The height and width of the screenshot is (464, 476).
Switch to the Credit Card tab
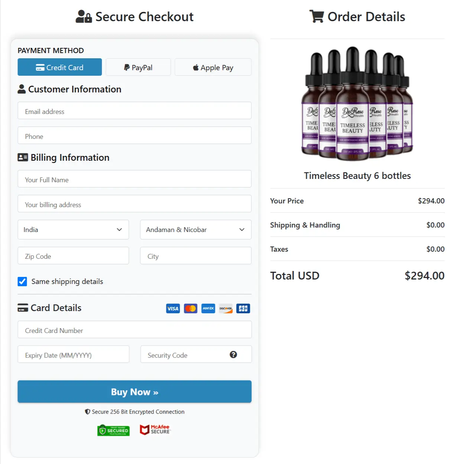click(59, 67)
